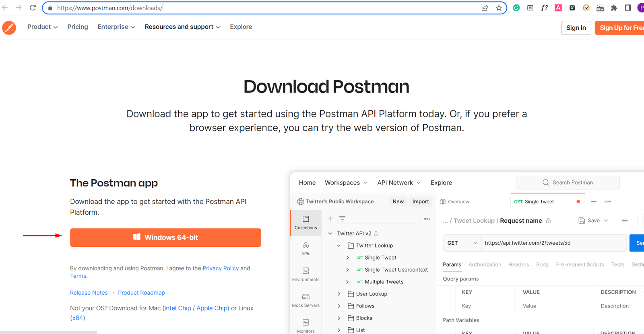Switch to the Authorization tab
Viewport: 644px width, 334px height.
485,264
